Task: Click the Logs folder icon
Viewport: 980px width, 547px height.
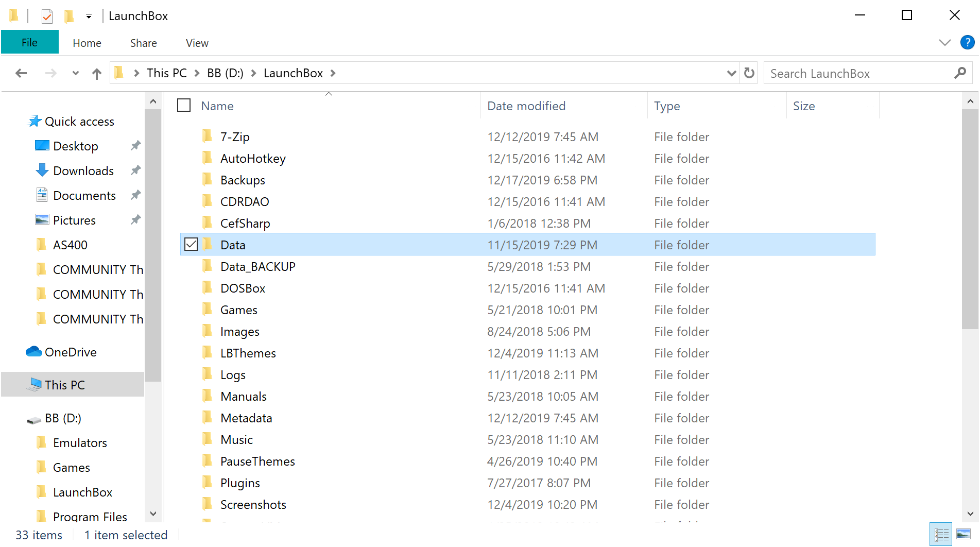Action: [207, 374]
